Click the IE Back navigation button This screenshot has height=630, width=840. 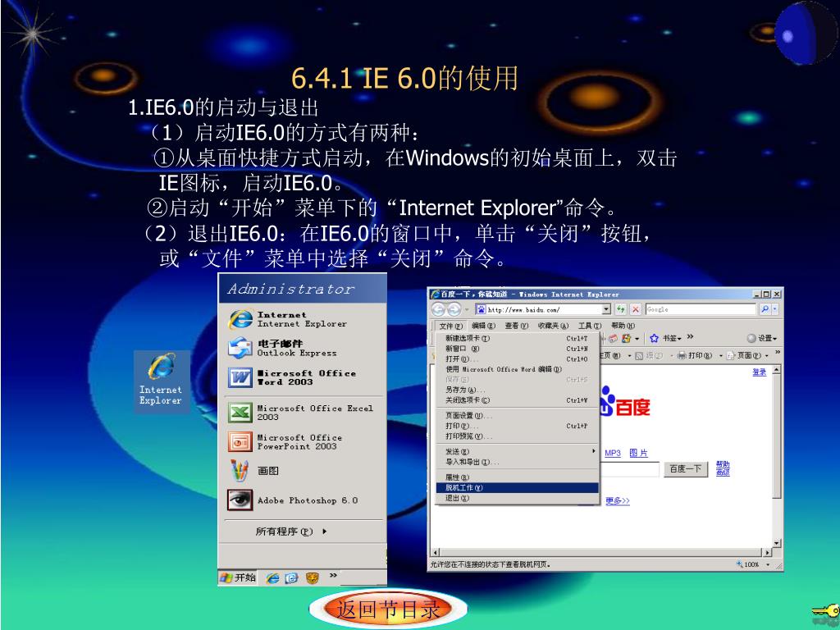coord(438,309)
